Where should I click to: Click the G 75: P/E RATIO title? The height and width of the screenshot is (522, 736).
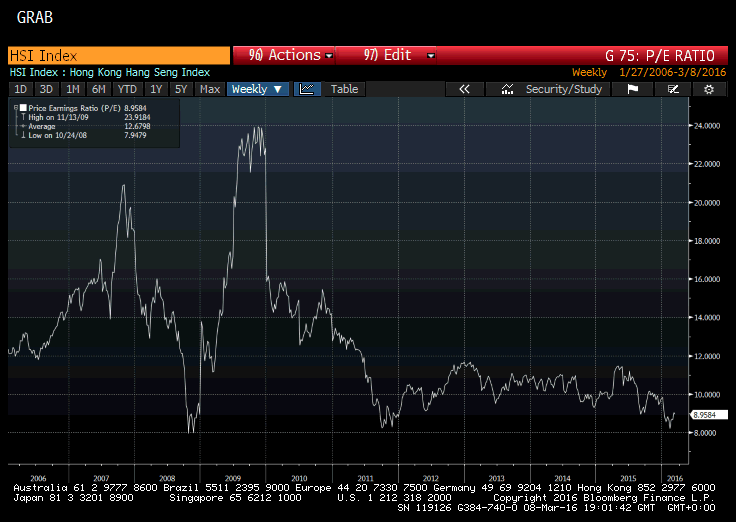tap(659, 55)
